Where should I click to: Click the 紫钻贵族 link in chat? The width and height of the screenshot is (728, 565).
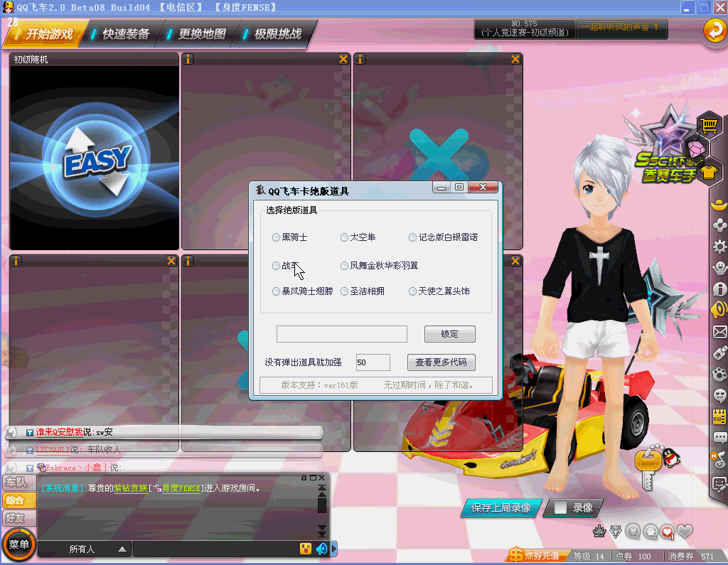[x=131, y=488]
